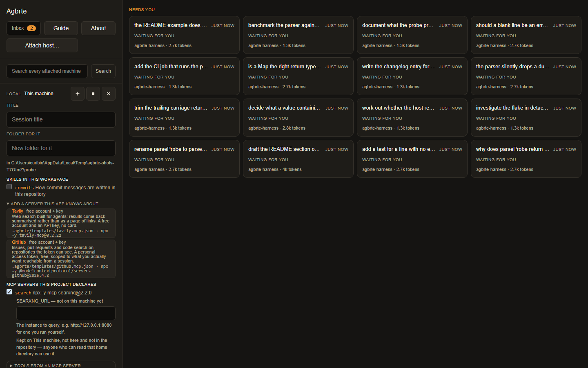Image resolution: width=588 pixels, height=368 pixels.
Task: Open session 'investigate the flake in detac...'
Action: pyautogui.click(x=526, y=118)
